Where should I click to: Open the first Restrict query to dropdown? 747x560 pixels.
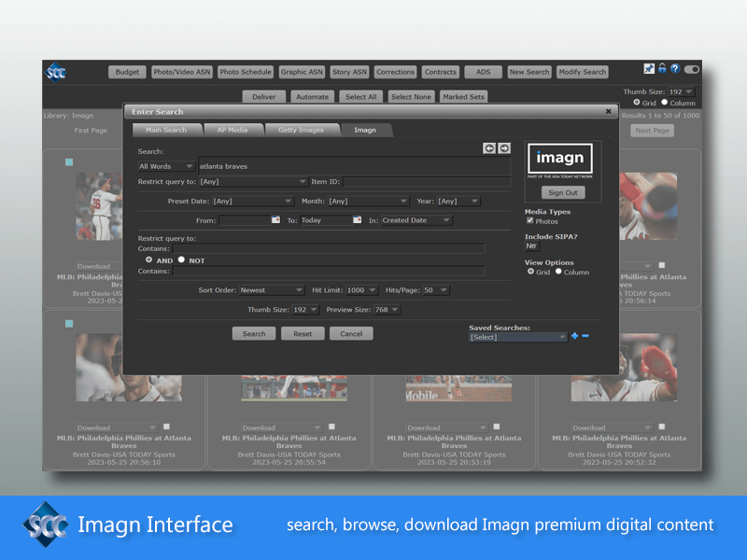[253, 181]
